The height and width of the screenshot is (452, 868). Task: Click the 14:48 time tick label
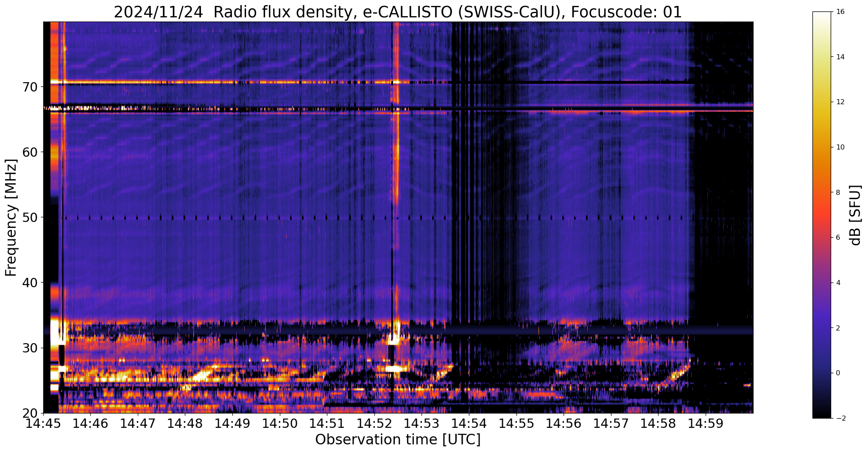pyautogui.click(x=185, y=424)
